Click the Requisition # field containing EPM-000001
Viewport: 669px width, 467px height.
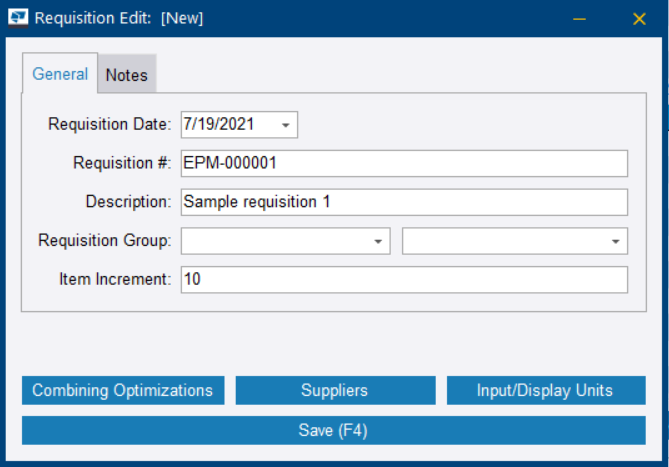[x=404, y=163]
